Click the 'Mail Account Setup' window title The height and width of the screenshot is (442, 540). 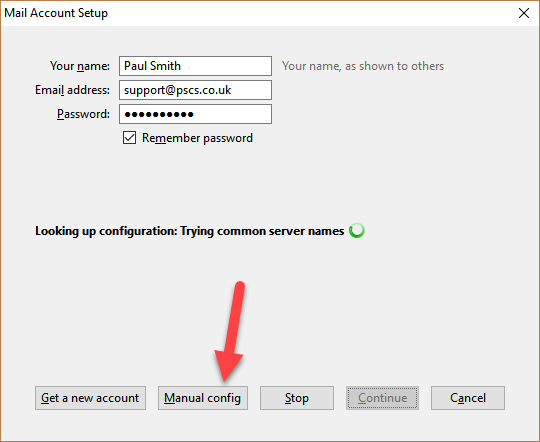(x=56, y=13)
